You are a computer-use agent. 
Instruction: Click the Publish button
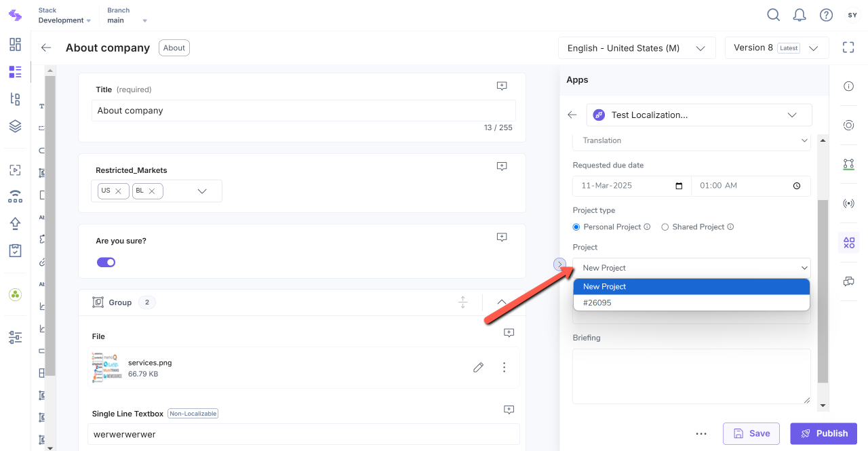coord(823,433)
